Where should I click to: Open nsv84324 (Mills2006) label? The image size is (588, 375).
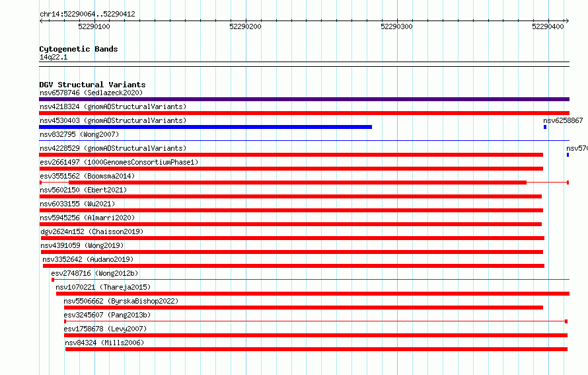coord(104,343)
